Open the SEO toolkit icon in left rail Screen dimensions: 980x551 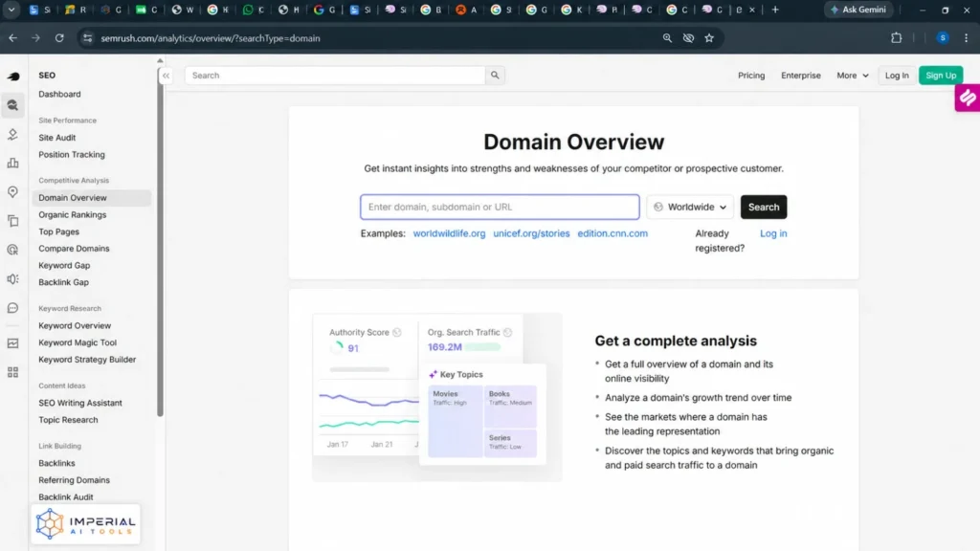(x=12, y=105)
